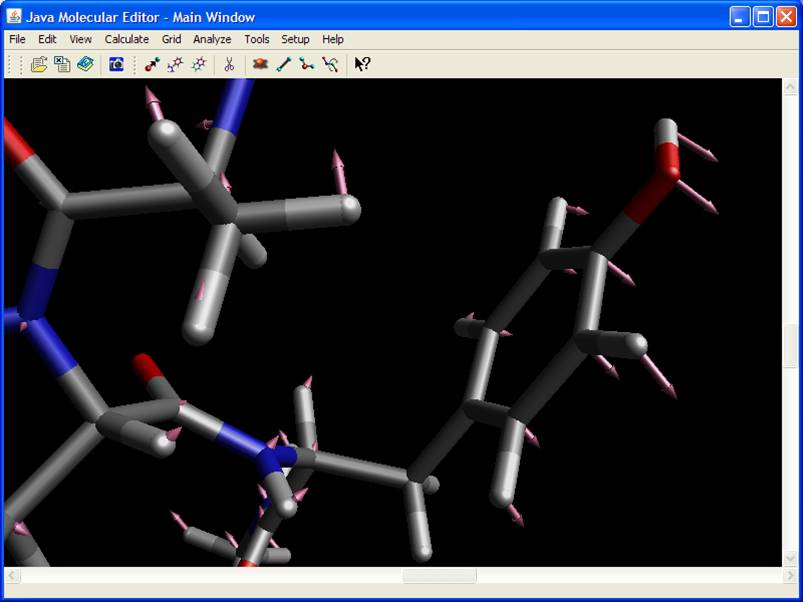Screen dimensions: 803x602
Task: Open the Calculate menu
Action: pyautogui.click(x=126, y=39)
